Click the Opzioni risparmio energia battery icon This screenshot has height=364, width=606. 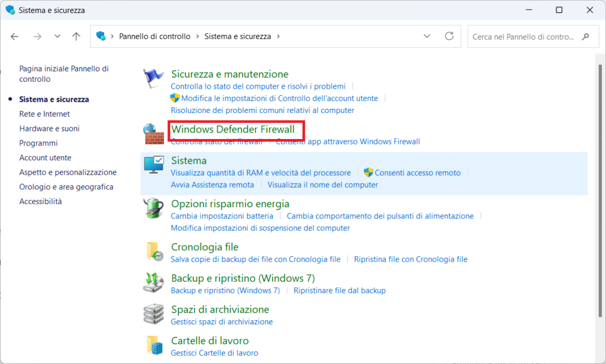(154, 208)
